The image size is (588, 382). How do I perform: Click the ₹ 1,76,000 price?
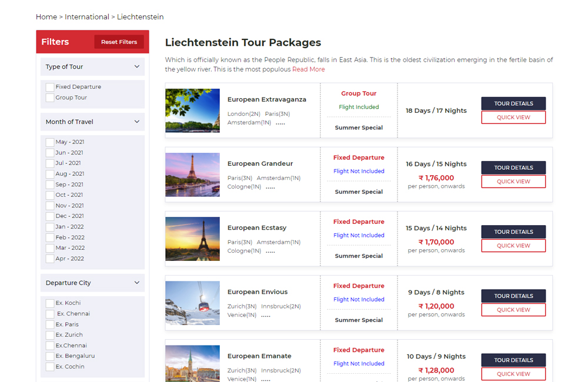click(x=436, y=177)
